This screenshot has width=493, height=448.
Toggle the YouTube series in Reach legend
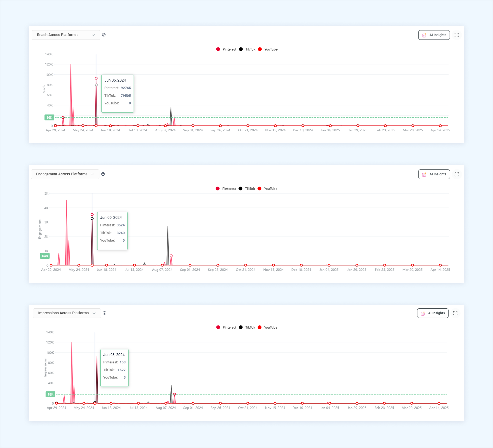[268, 49]
